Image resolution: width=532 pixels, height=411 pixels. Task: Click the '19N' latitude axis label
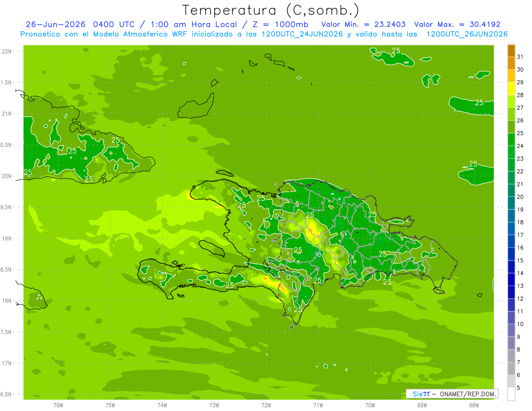point(7,238)
